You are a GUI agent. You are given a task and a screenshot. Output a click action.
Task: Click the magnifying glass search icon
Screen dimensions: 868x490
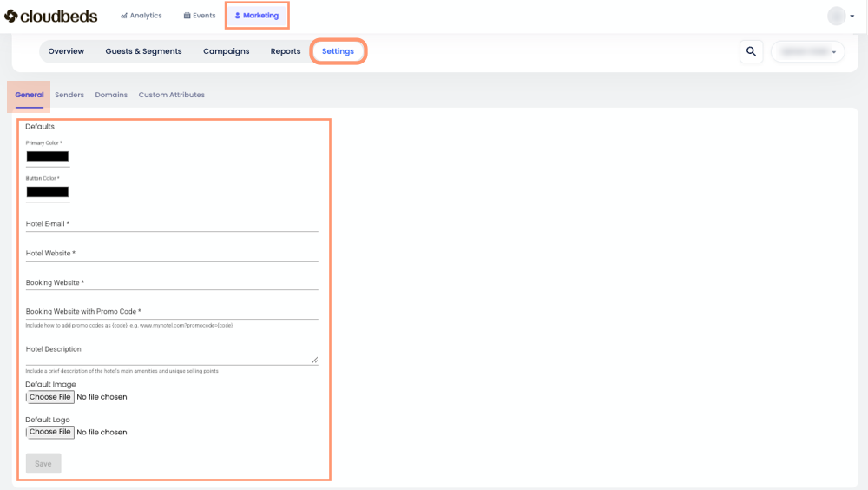pos(751,51)
